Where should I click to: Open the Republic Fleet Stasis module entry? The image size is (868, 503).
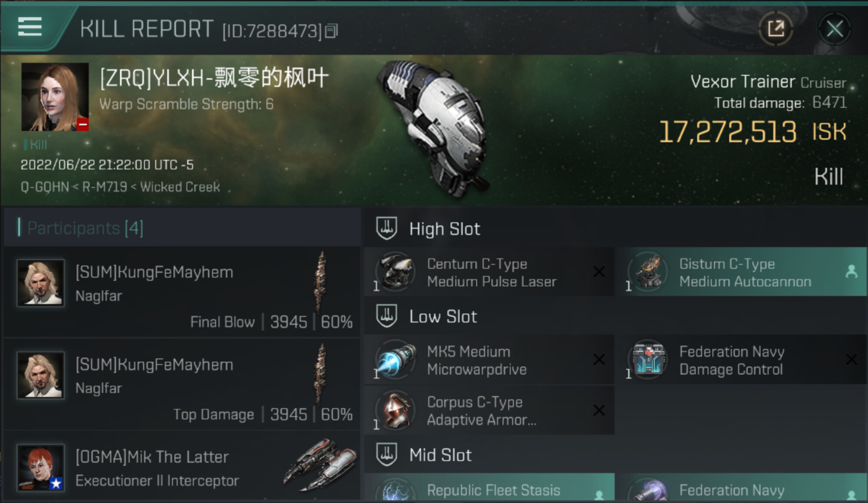click(x=489, y=488)
